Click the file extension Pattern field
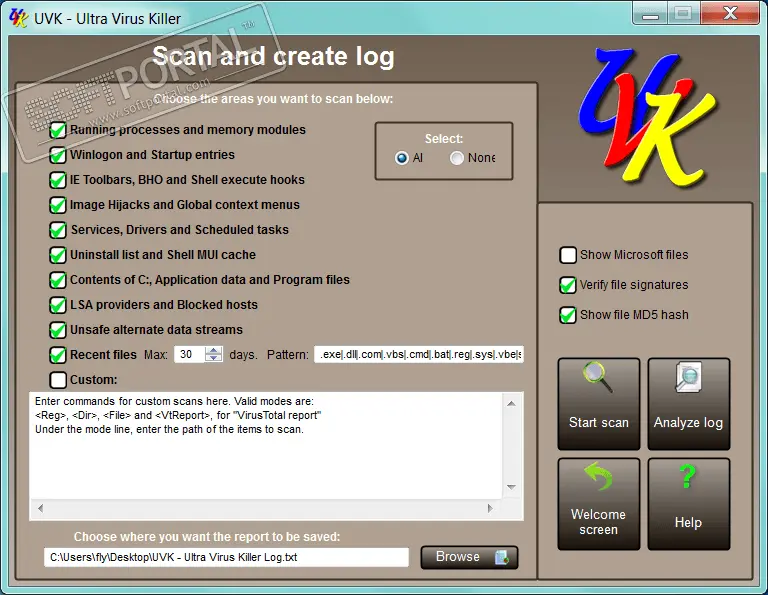The width and height of the screenshot is (768, 595). click(x=419, y=355)
